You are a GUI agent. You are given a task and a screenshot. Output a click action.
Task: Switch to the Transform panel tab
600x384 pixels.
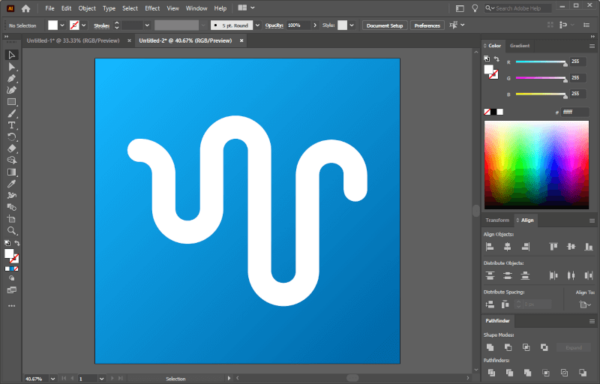coord(497,220)
